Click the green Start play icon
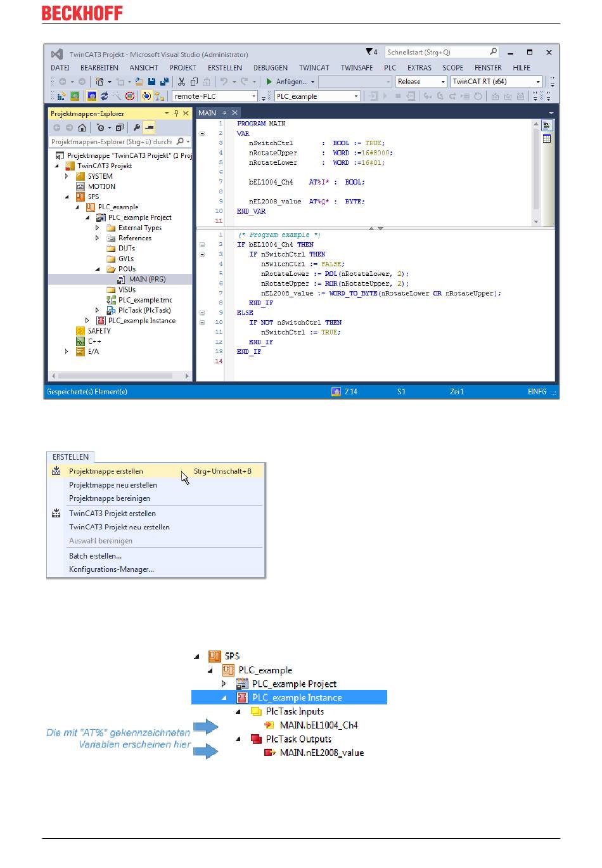 (x=269, y=82)
